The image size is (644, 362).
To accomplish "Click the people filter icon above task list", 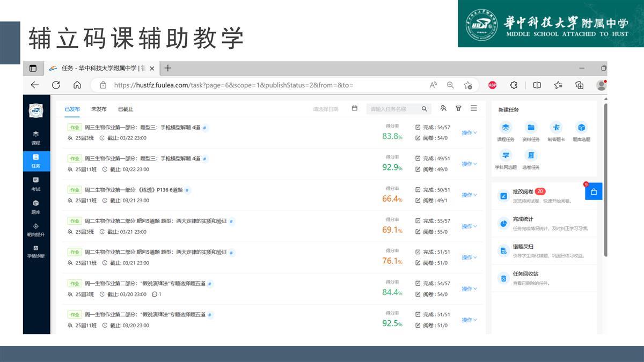I will (443, 108).
